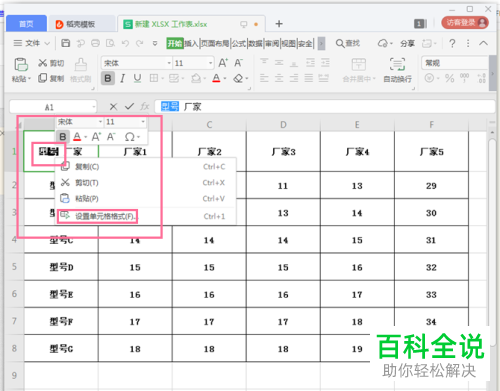
Task: Click the print preview icon
Action: [110, 43]
